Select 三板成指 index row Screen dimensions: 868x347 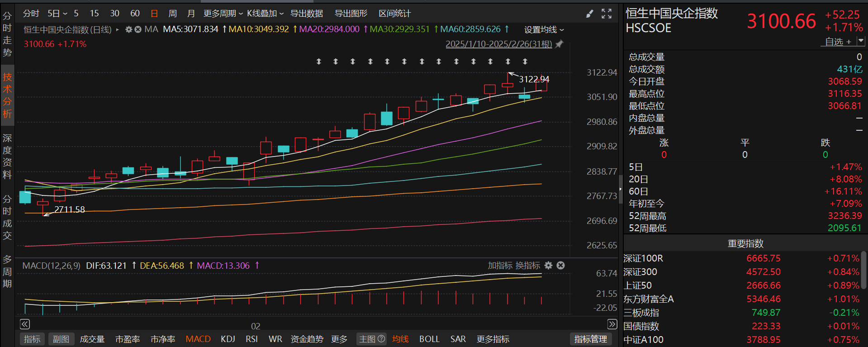point(742,313)
